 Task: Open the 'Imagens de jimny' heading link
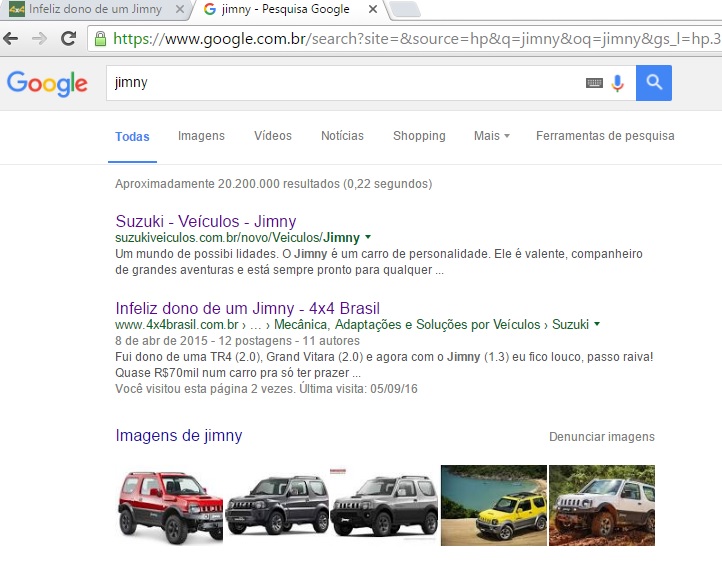click(x=179, y=436)
